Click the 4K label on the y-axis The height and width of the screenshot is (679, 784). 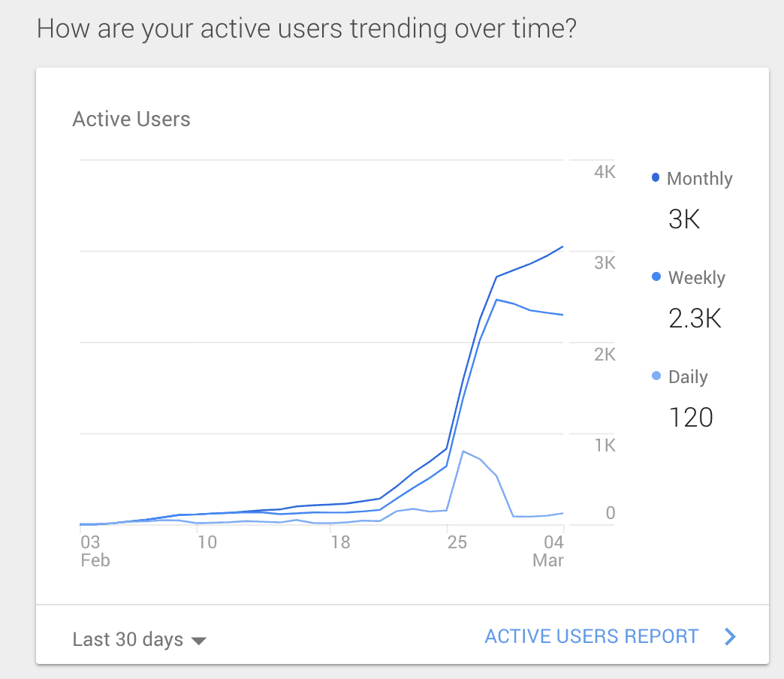click(x=605, y=172)
